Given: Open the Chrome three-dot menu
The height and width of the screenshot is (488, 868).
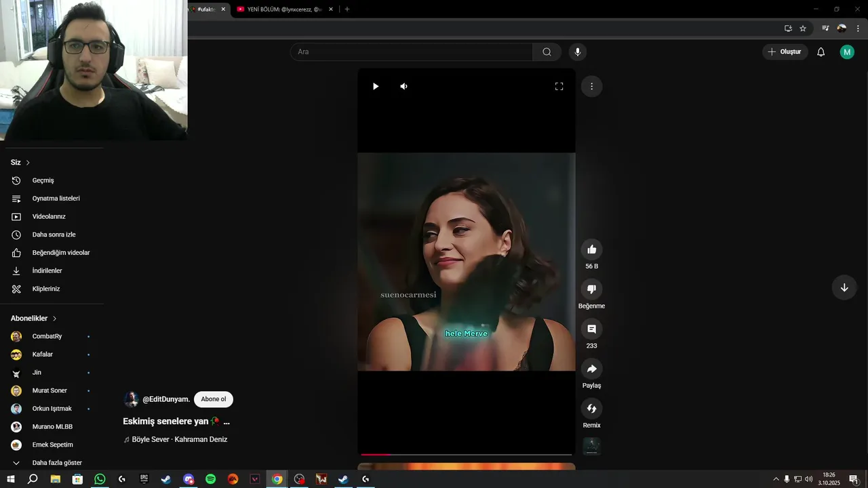Looking at the screenshot, I should point(858,28).
